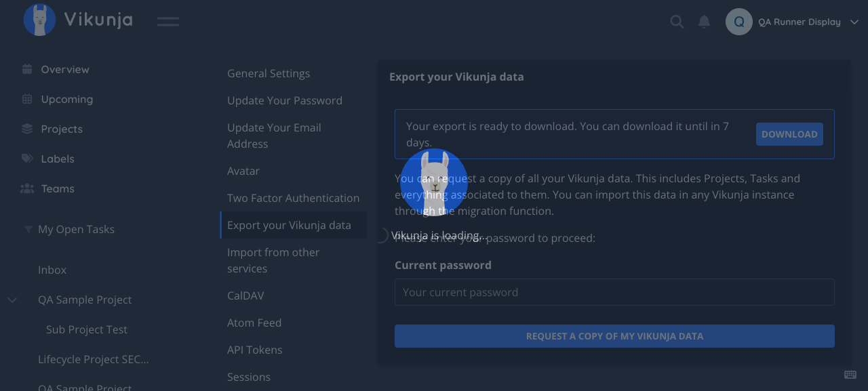The width and height of the screenshot is (868, 391).
Task: Open search with magnifier icon
Action: tap(677, 22)
